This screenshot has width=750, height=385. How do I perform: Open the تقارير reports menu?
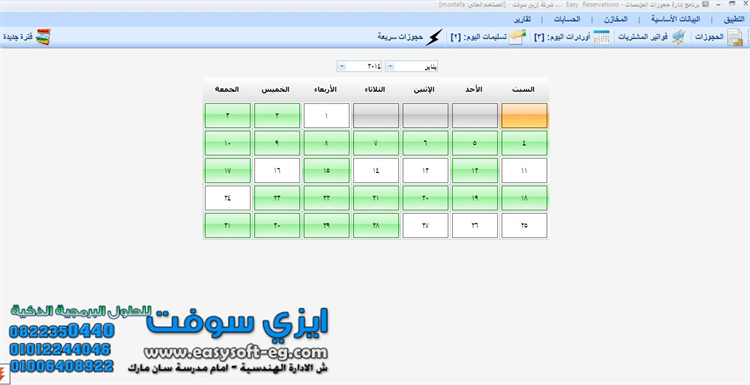(521, 20)
